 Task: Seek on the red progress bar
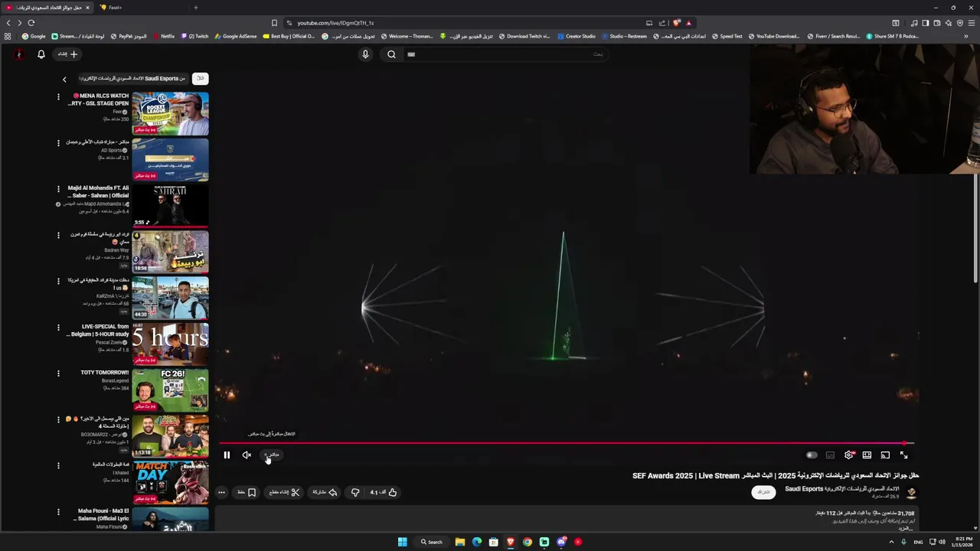pyautogui.click(x=567, y=443)
